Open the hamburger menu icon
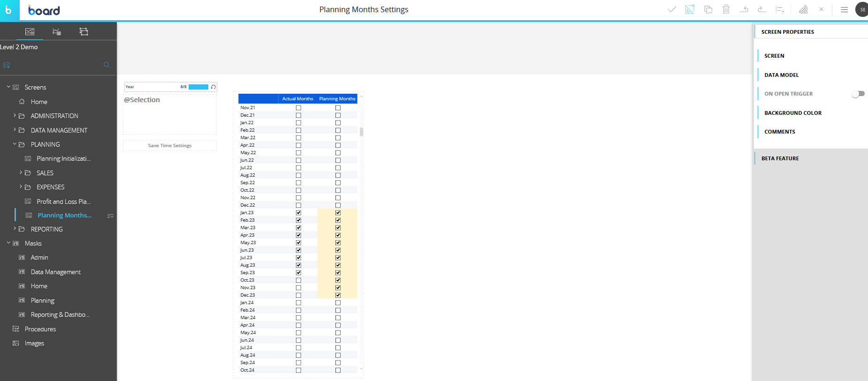 tap(844, 9)
